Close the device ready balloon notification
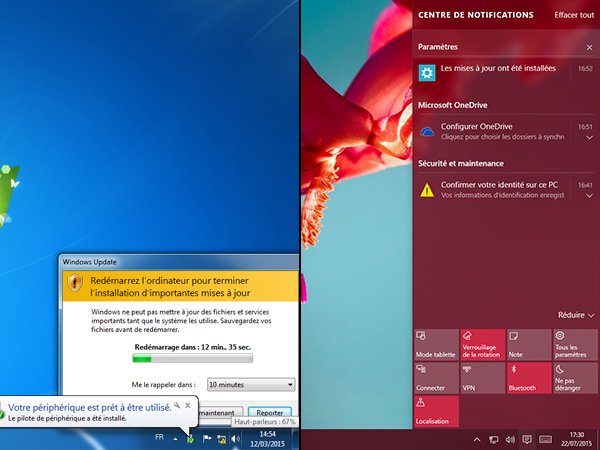The image size is (600, 450). (188, 405)
